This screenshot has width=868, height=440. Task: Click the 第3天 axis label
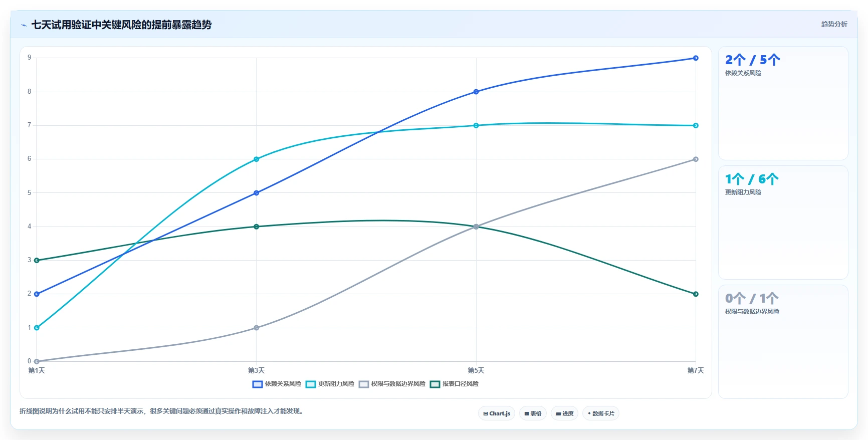click(257, 371)
